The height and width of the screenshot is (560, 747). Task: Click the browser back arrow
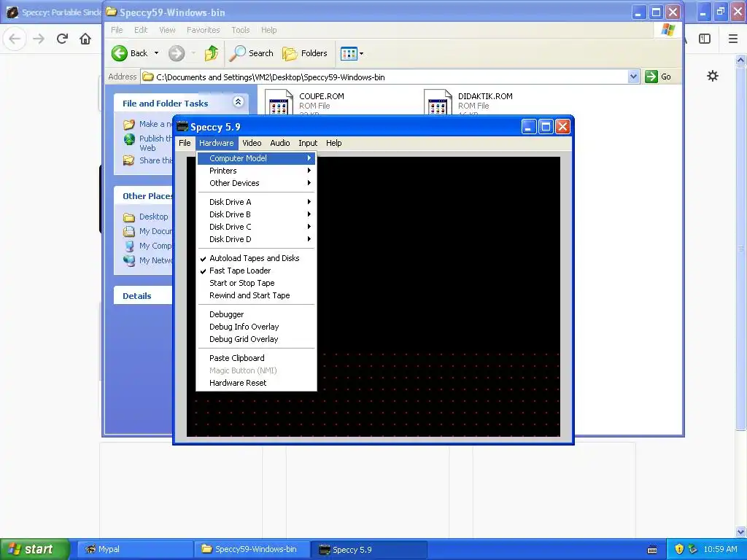coord(15,39)
